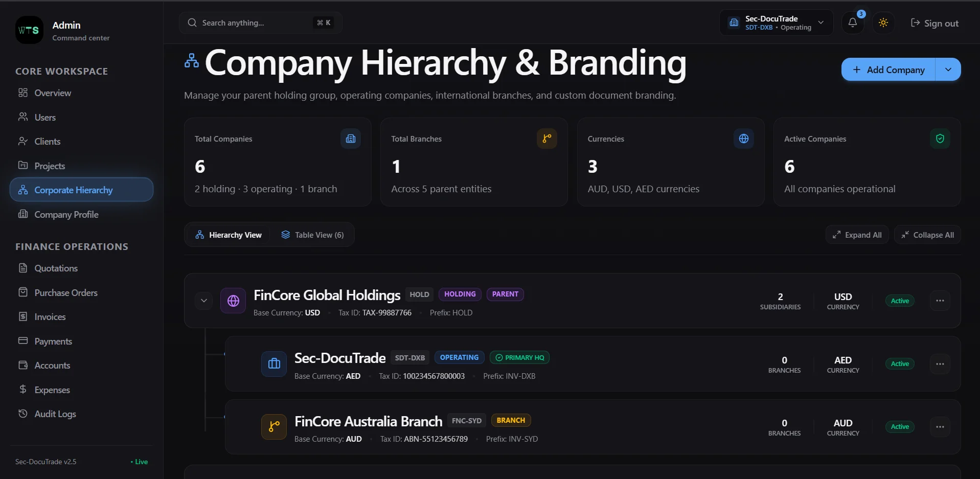The image size is (980, 479).
Task: Open the notifications bell
Action: [x=852, y=23]
